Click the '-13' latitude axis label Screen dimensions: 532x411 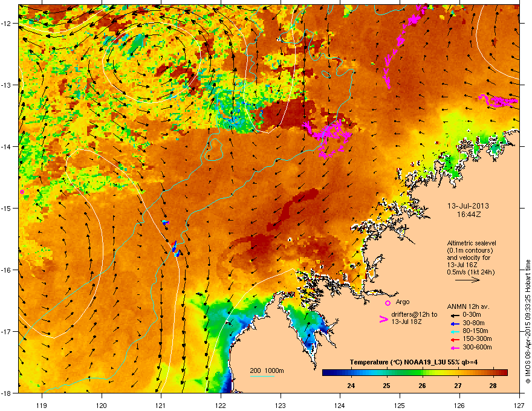[6, 85]
